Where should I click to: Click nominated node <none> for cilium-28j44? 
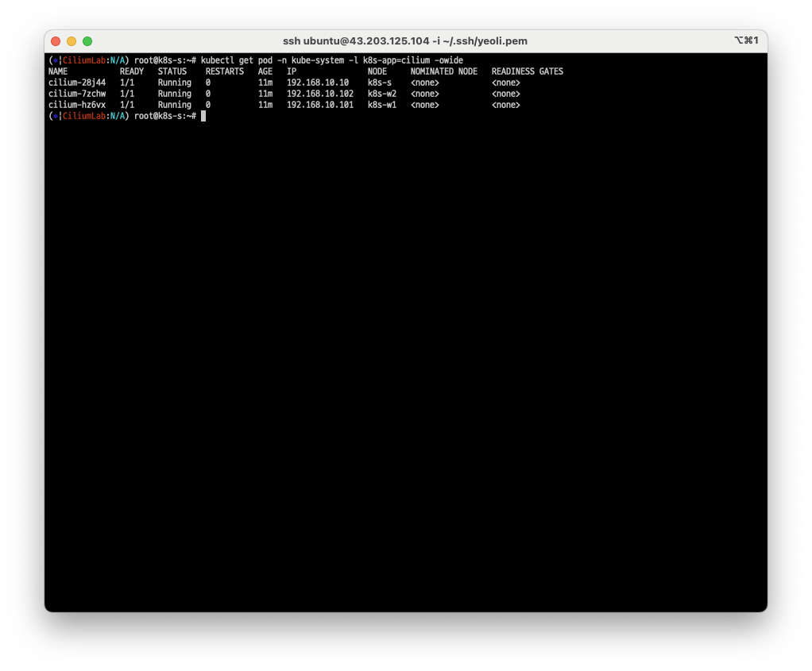pos(424,83)
